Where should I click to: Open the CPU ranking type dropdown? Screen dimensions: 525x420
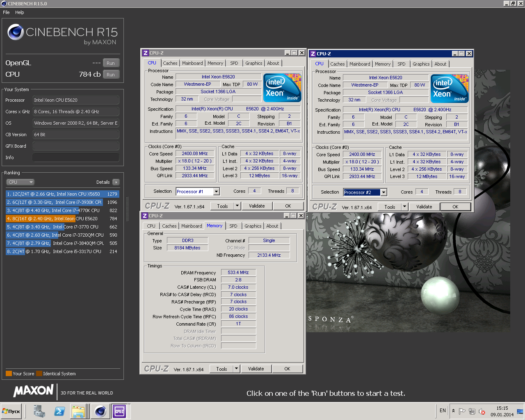coord(20,182)
